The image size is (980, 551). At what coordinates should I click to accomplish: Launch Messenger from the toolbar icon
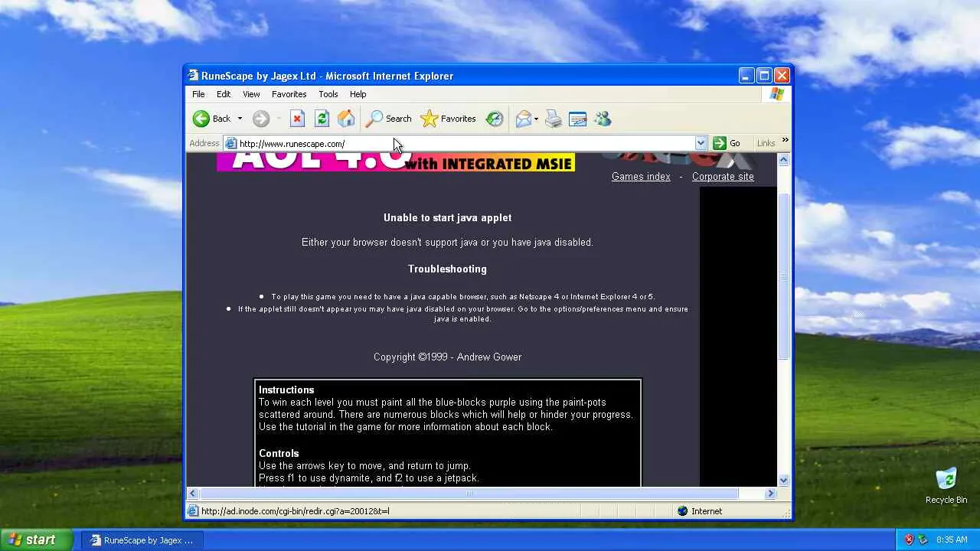point(603,119)
